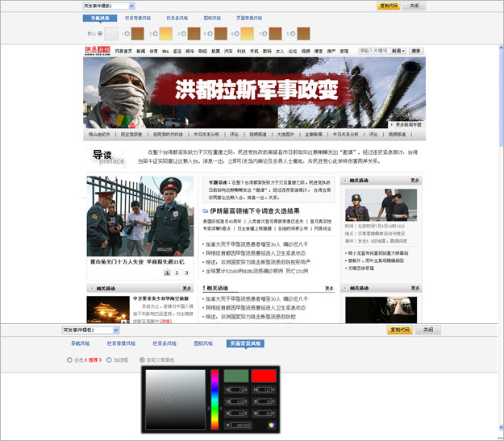Viewport: 504px width, 441px height.
Task: Choose the 自定义背景色 radio option
Action: pyautogui.click(x=142, y=360)
